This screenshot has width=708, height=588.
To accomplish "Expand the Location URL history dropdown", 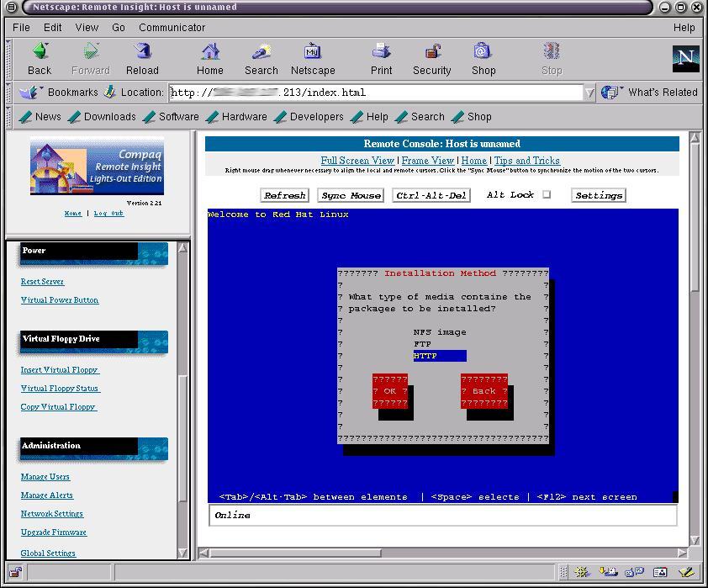I will pos(589,93).
